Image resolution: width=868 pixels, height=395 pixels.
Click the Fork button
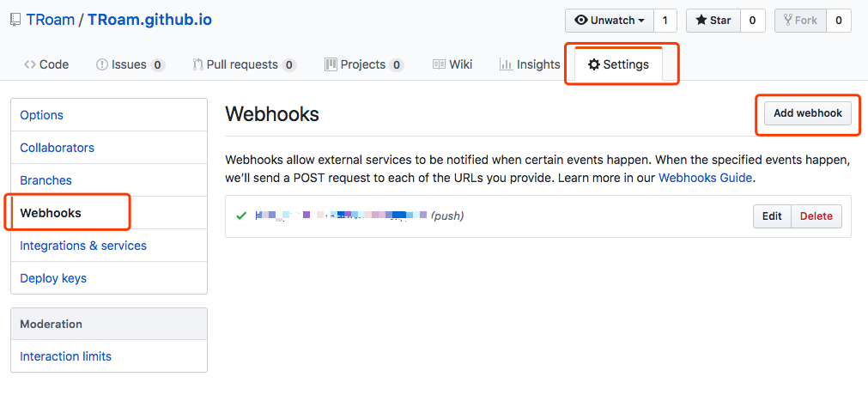tap(800, 21)
